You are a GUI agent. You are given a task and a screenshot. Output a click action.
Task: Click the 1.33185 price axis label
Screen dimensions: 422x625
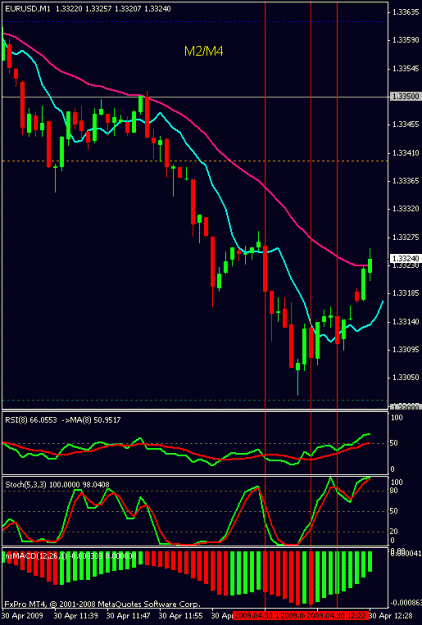click(405, 293)
